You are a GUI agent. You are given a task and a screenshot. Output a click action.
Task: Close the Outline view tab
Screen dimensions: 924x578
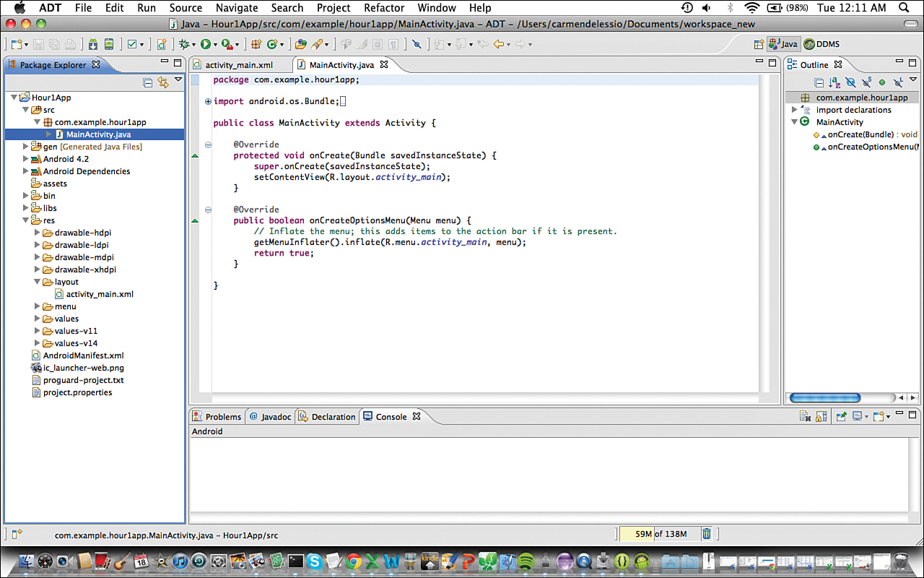coord(838,64)
